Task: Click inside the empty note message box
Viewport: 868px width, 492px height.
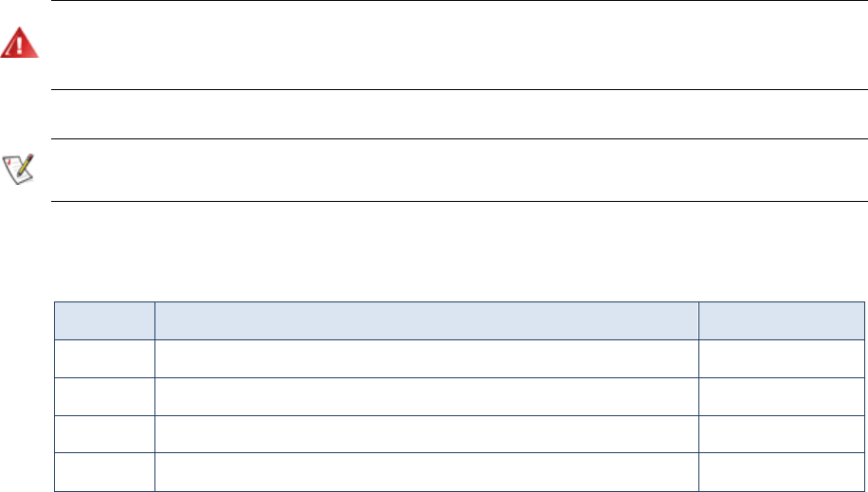Action: (x=455, y=170)
